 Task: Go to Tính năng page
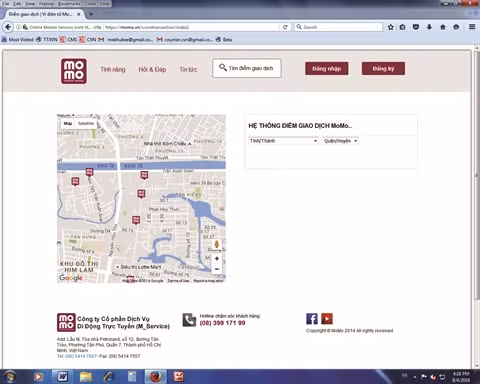(113, 69)
